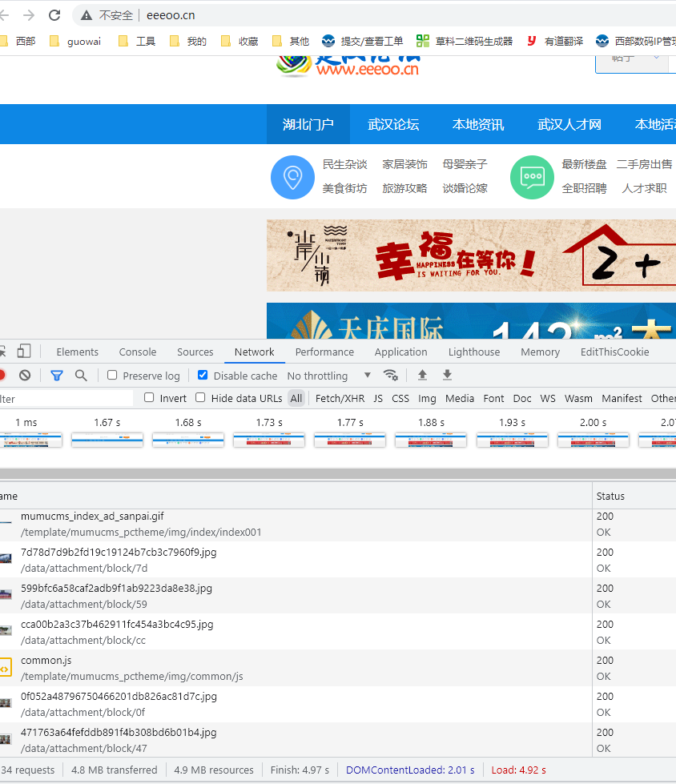Select the 1.73 s filmstrip screenshot
This screenshot has width=676, height=784.
268,440
